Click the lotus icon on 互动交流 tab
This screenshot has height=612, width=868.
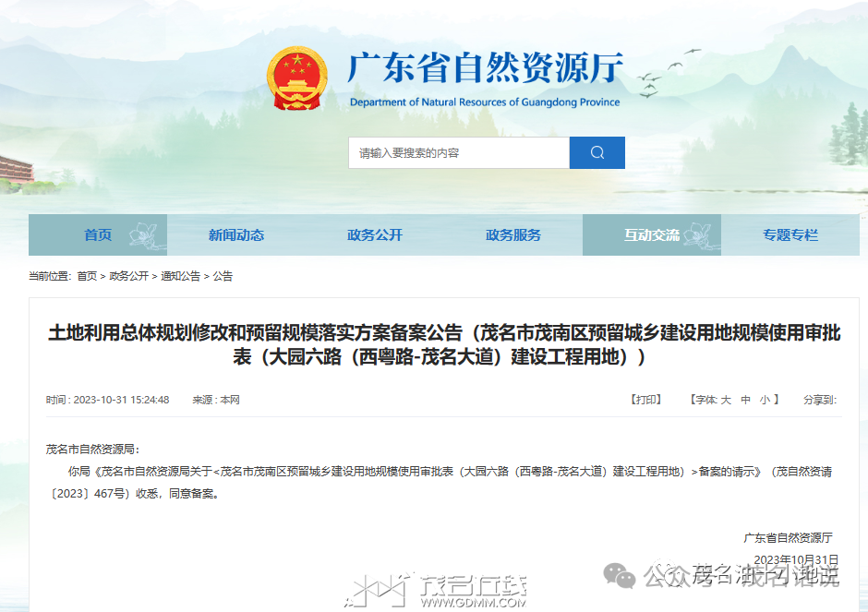click(x=699, y=234)
